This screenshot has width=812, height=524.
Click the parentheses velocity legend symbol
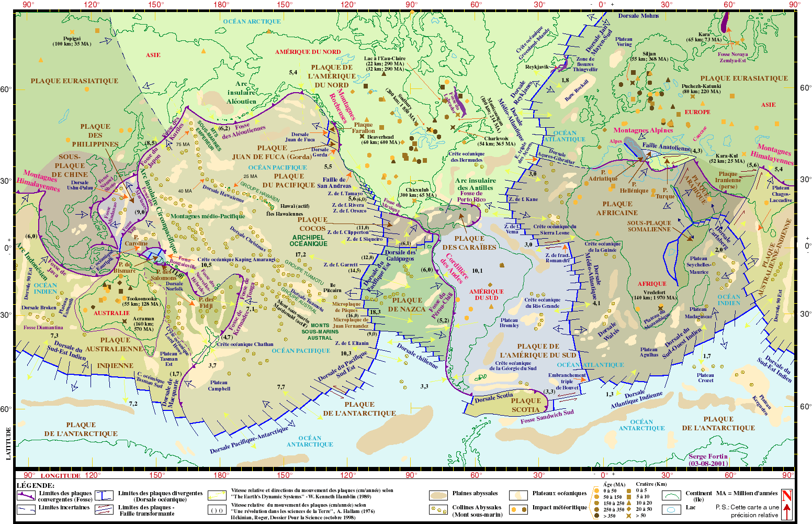click(217, 510)
